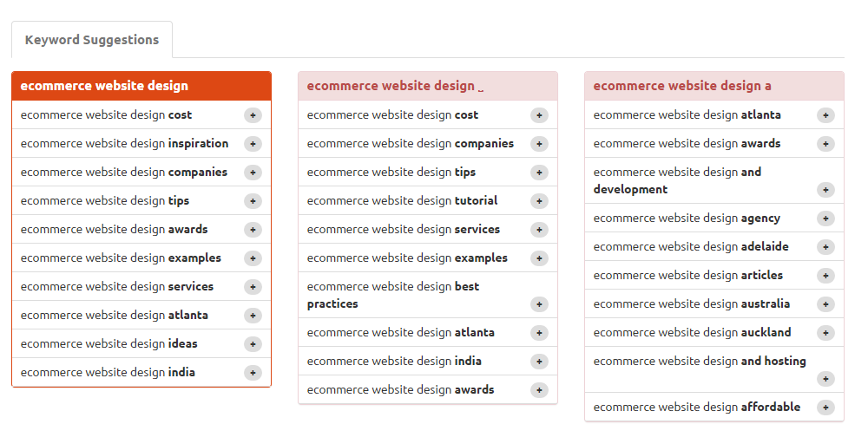This screenshot has width=868, height=437.
Task: Click plus next to 'ecommerce website design ideas'
Action: 253,344
